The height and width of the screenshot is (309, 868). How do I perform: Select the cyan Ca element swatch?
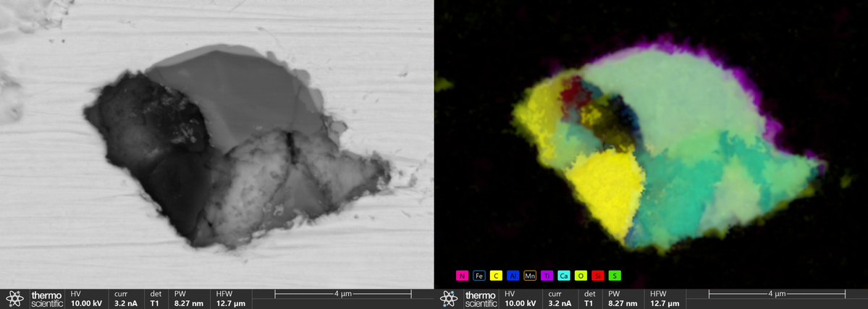click(564, 275)
